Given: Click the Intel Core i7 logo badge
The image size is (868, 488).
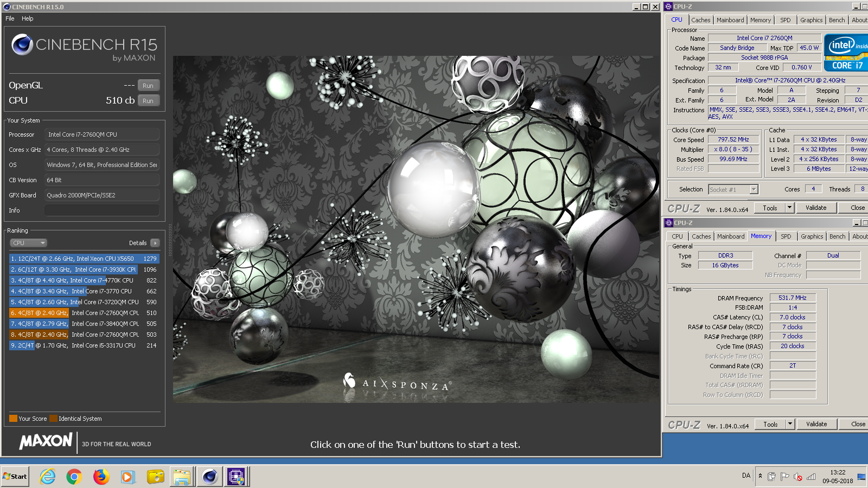Looking at the screenshot, I should [846, 53].
